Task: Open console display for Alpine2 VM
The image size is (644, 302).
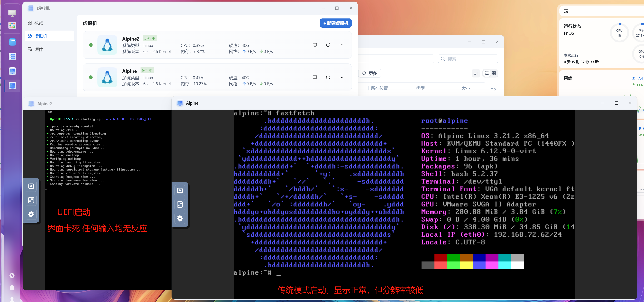Action: 315,45
